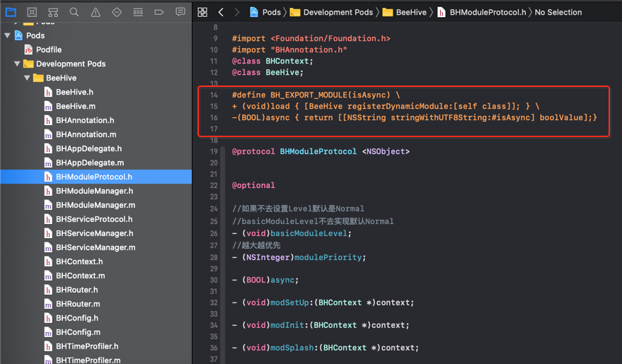The width and height of the screenshot is (622, 364).
Task: Open BHAppDelegate.m file
Action: pos(90,163)
